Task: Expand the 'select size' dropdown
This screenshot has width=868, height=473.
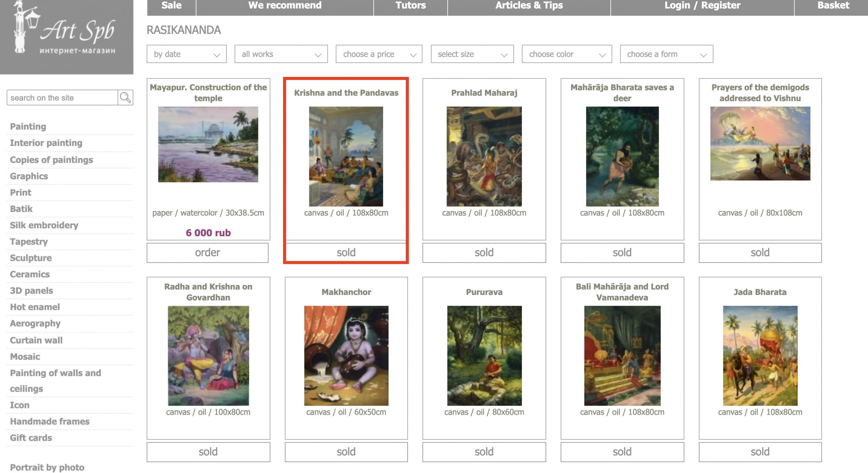Action: 472,54
